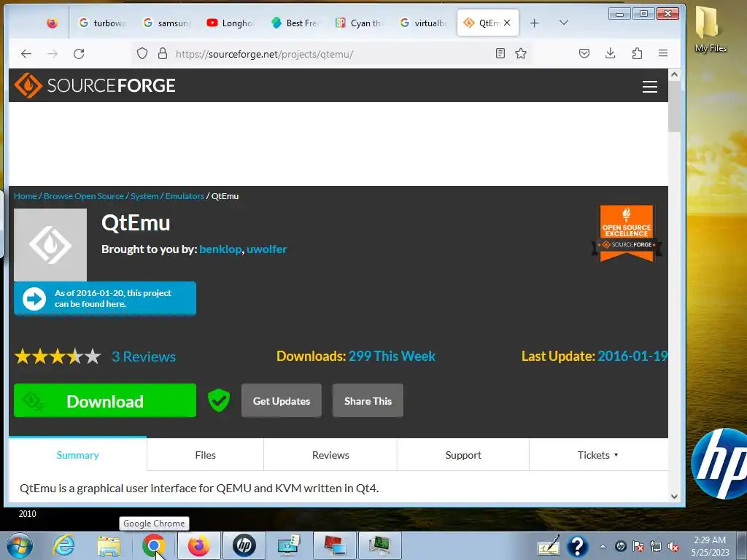The width and height of the screenshot is (747, 560).
Task: Expand the Tickets dropdown tab
Action: 598,455
